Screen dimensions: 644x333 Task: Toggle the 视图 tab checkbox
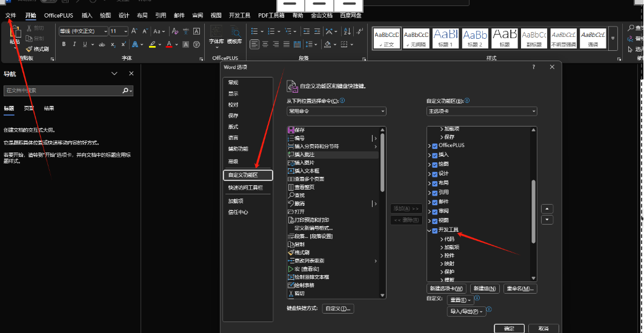435,220
